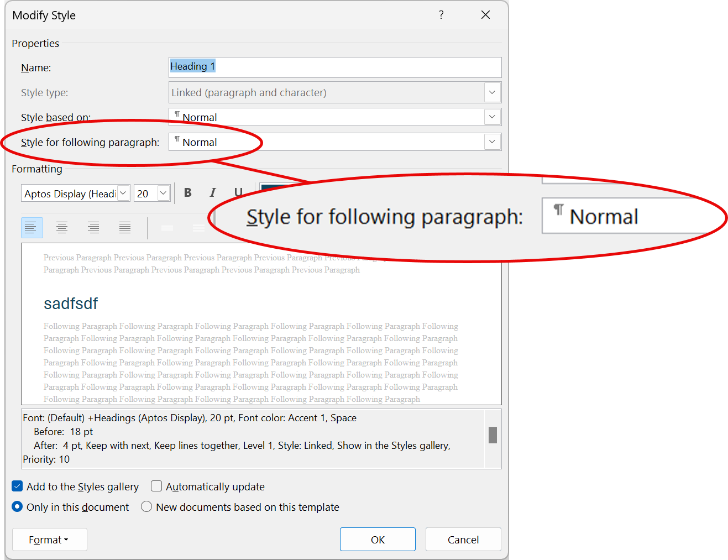The image size is (728, 560).
Task: Click the sample text sadfsdf in preview
Action: (71, 303)
